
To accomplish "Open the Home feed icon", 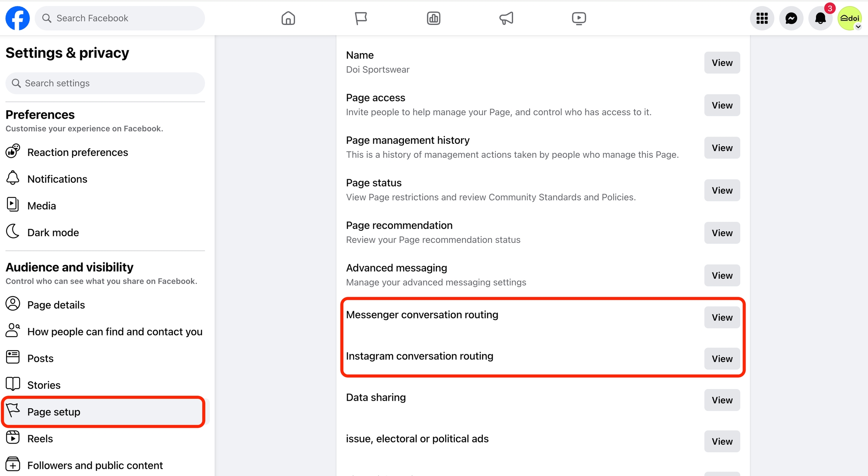I will pos(288,18).
